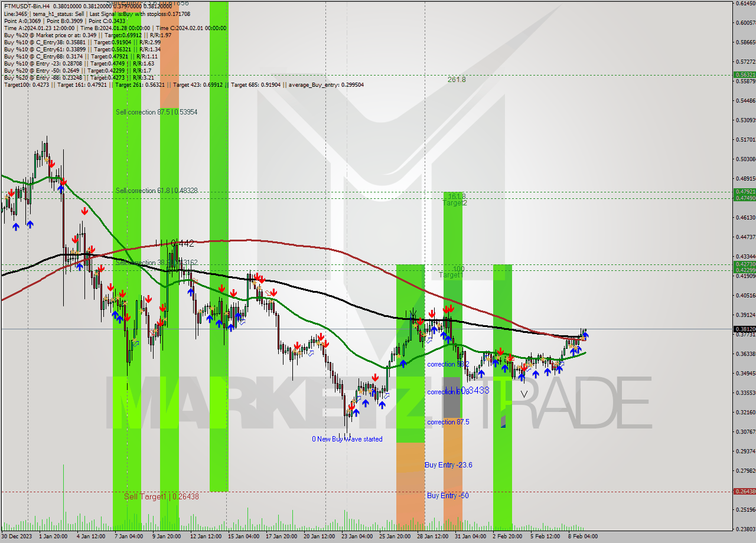Select the 'Buy %20 @ Entry -88' line
Screen dimensions: 756x543
[79, 77]
